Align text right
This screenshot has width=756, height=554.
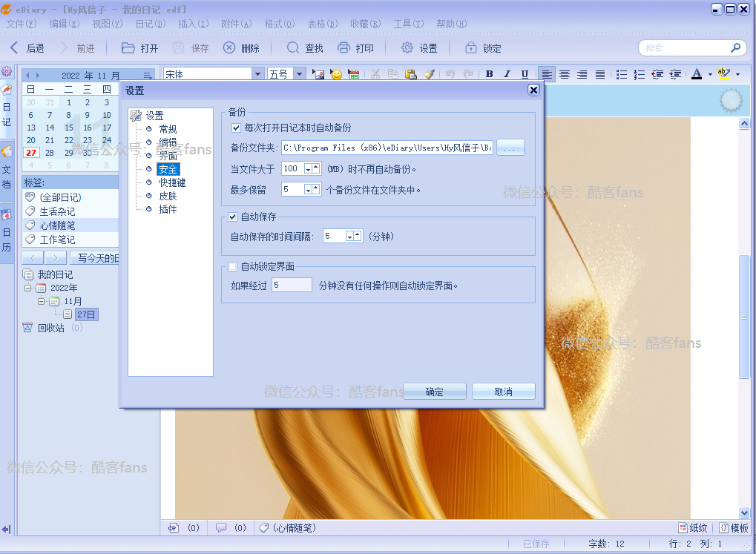(x=582, y=74)
